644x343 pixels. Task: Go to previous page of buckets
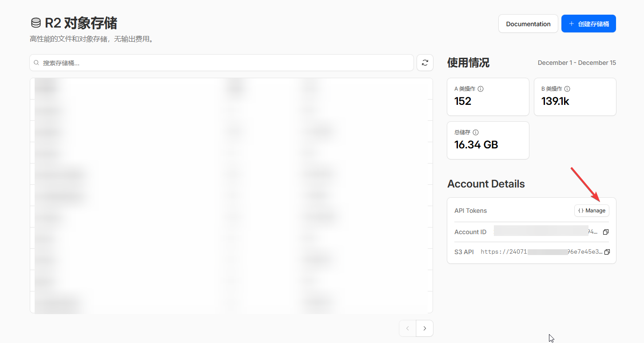[x=408, y=328]
